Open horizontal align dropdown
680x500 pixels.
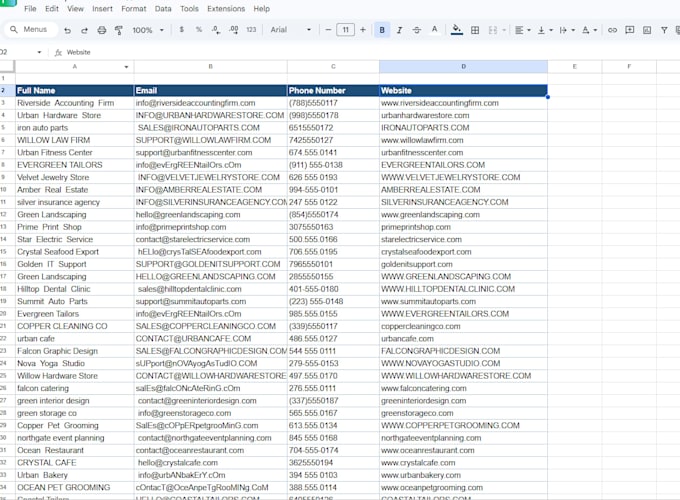(522, 30)
